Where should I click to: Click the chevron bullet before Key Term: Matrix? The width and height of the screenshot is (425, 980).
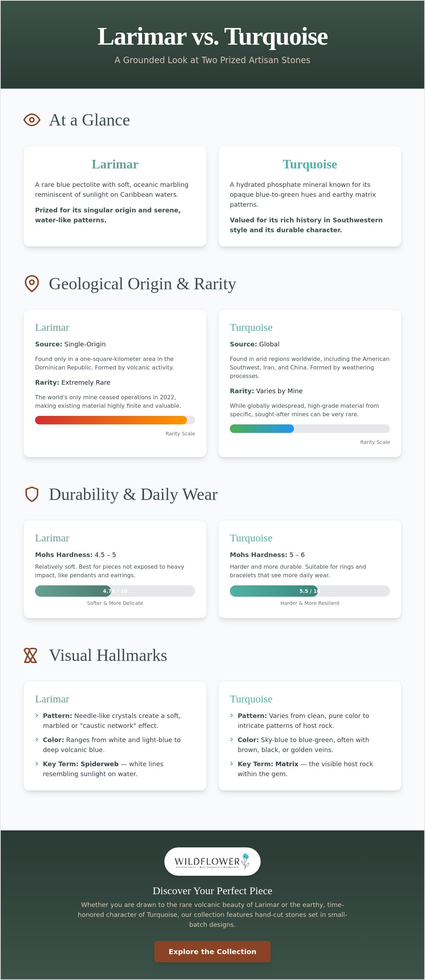232,763
